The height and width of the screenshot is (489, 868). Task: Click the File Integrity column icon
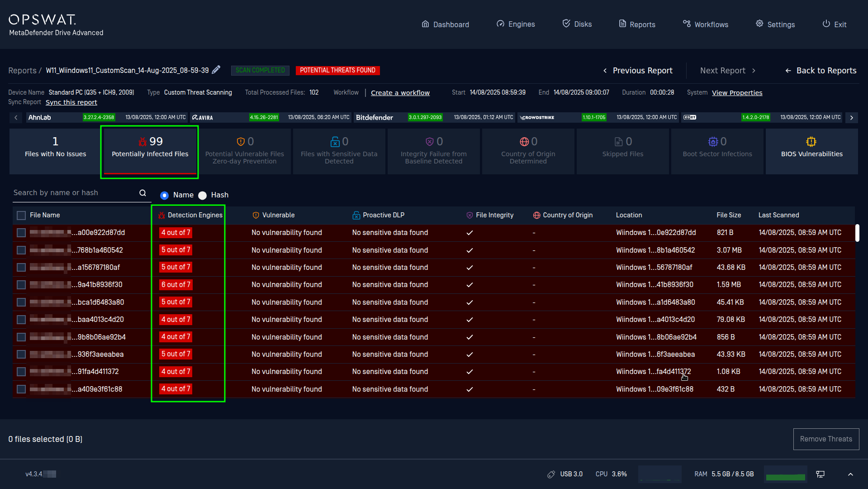470,216
